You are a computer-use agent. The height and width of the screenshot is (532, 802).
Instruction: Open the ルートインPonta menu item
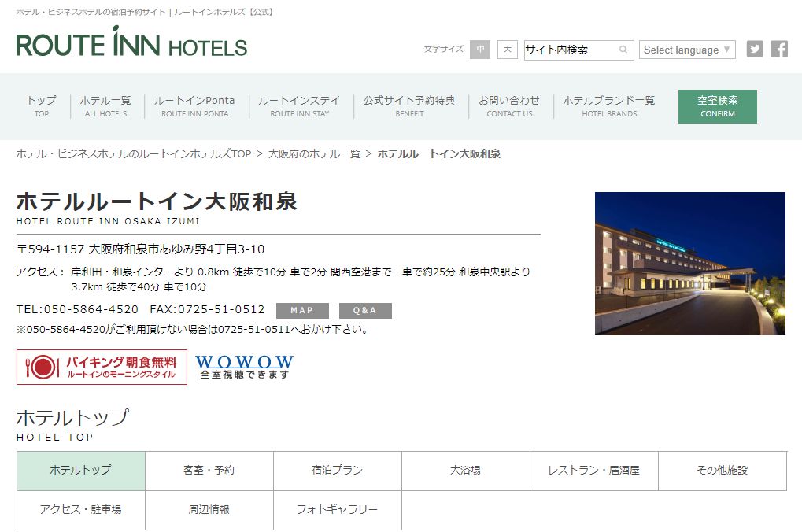pyautogui.click(x=195, y=106)
